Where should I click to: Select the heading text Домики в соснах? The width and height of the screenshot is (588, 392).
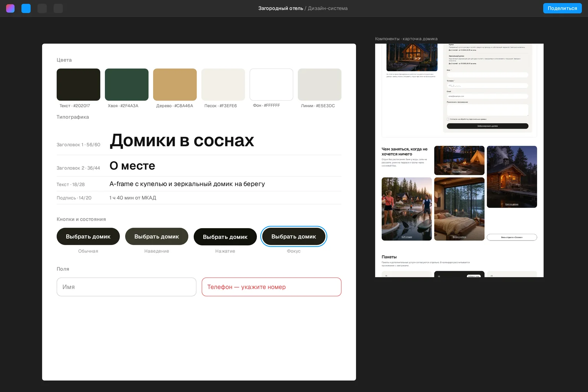click(x=182, y=140)
